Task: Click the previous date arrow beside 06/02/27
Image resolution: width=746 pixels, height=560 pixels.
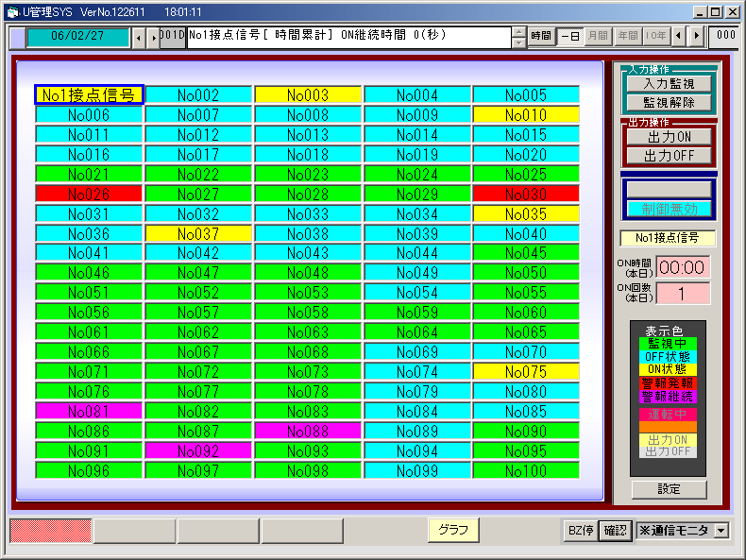Action: (139, 37)
